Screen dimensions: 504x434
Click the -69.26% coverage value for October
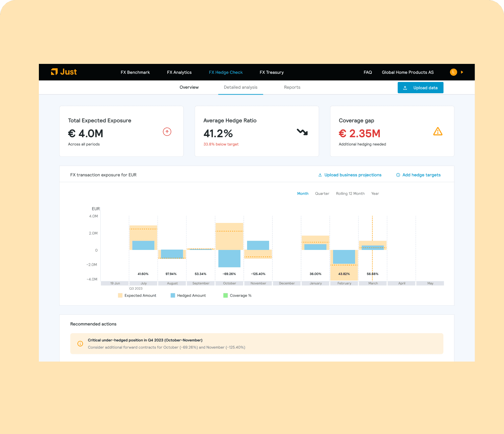[x=229, y=274]
